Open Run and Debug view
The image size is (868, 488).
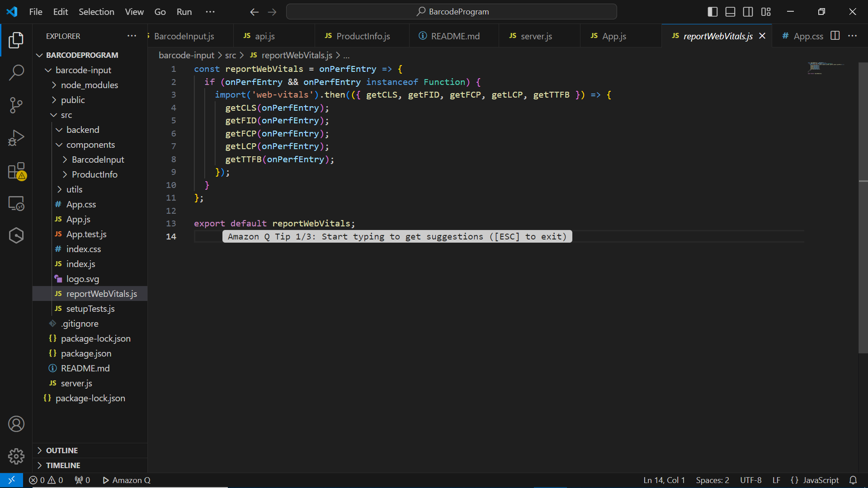point(16,138)
